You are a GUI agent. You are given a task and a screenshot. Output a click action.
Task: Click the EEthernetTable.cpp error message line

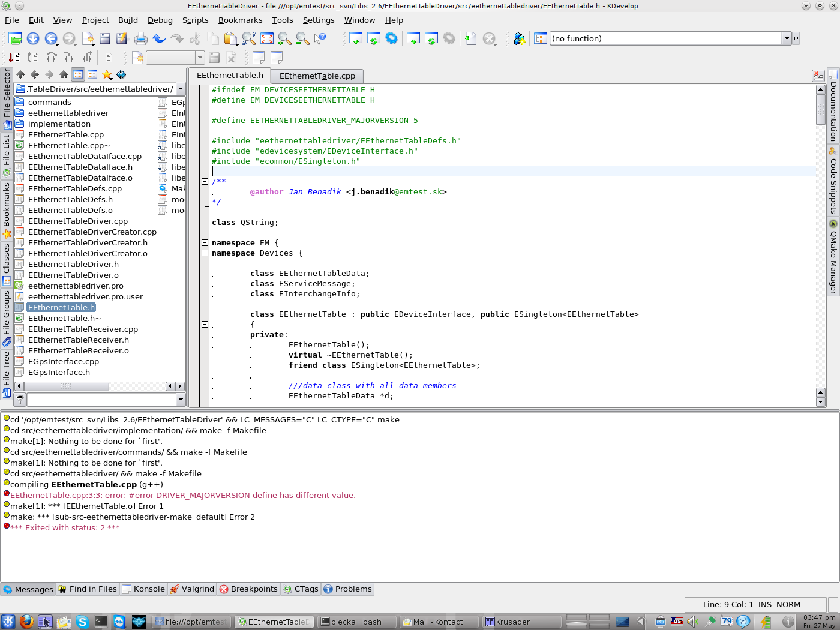[x=182, y=496]
